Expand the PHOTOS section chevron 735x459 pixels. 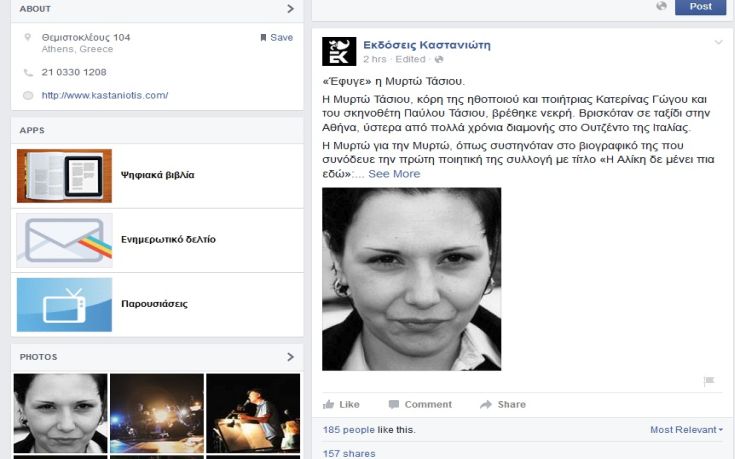click(x=291, y=357)
